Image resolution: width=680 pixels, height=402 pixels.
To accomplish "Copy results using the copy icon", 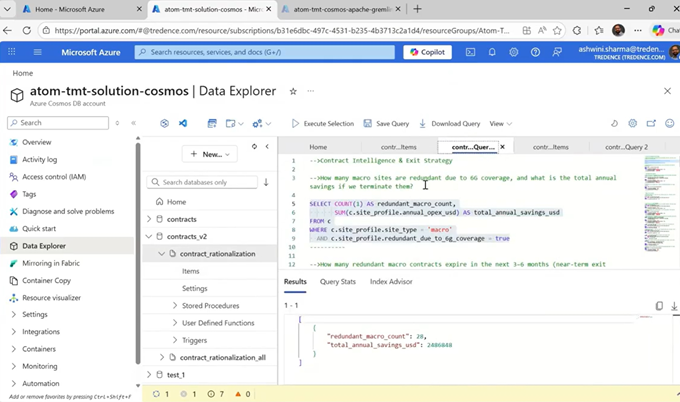I will pos(659,306).
